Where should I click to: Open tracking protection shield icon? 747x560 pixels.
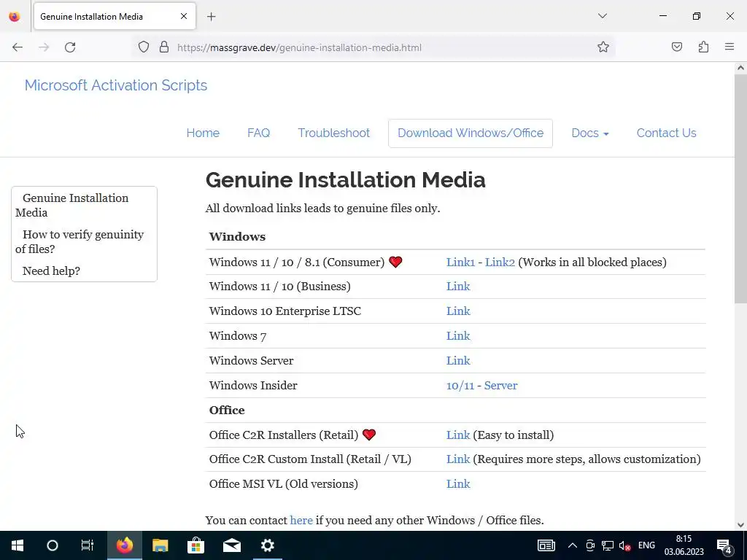(144, 47)
